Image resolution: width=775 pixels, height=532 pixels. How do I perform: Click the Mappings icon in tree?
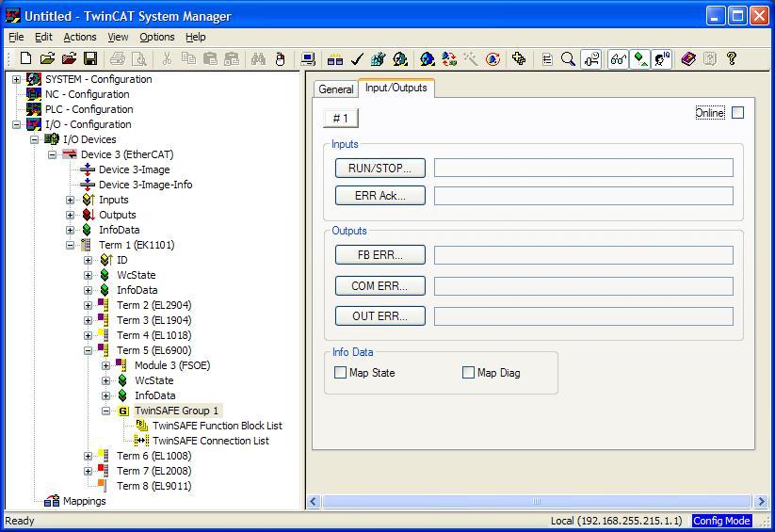52,501
